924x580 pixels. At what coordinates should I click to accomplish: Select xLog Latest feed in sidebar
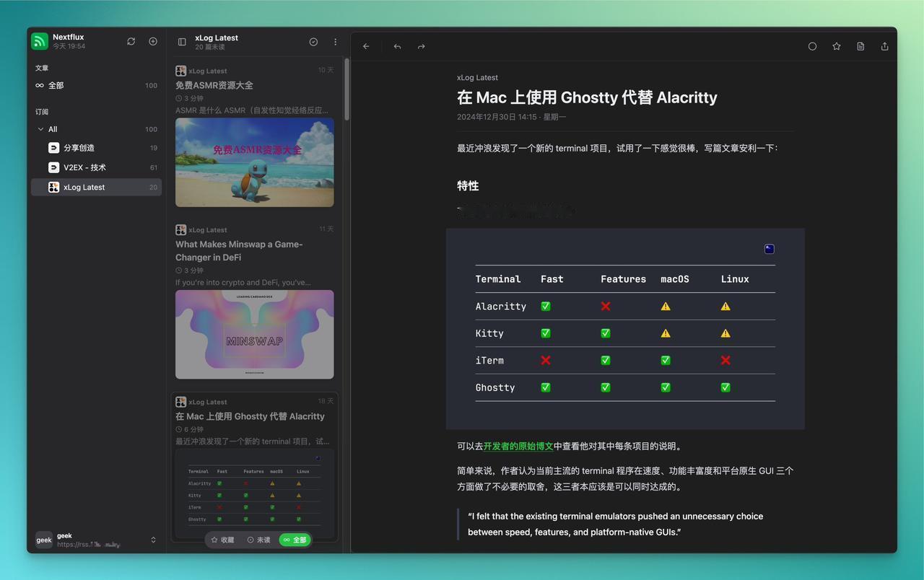click(96, 187)
